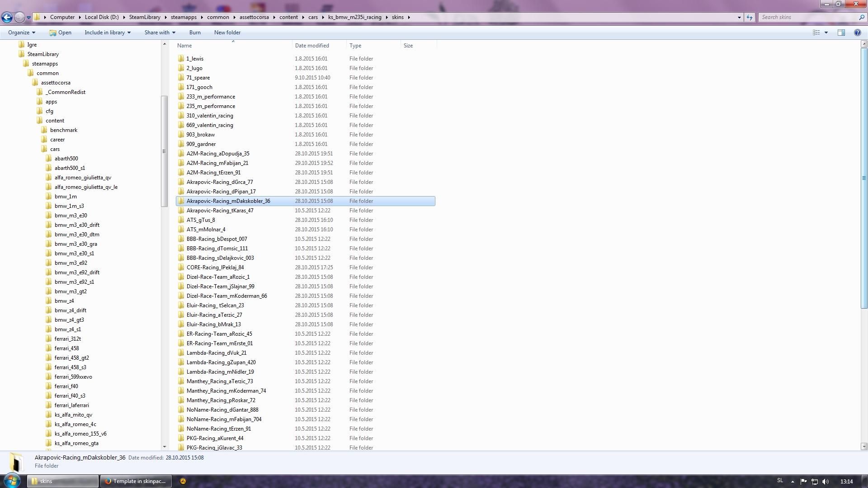Open Windows Start menu orb
The image size is (868, 488).
point(12,481)
